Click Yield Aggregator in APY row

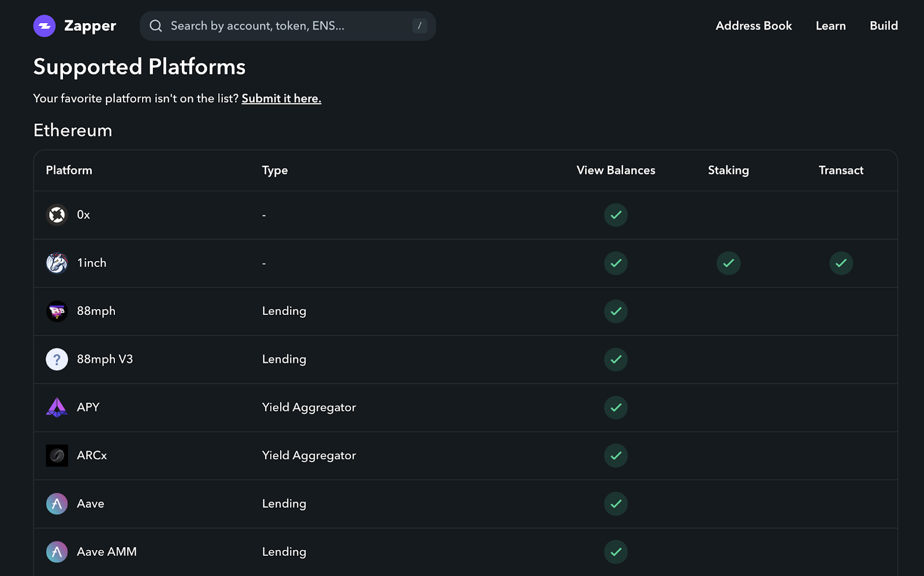(309, 407)
